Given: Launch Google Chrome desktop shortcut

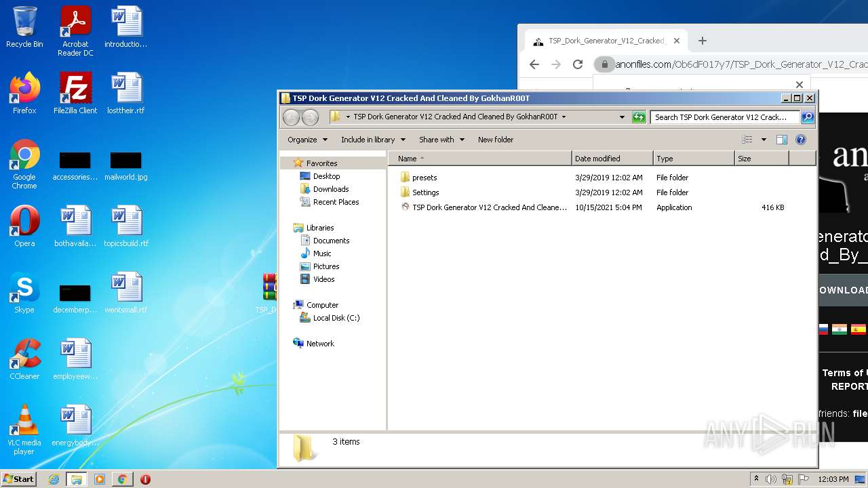Looking at the screenshot, I should [24, 165].
